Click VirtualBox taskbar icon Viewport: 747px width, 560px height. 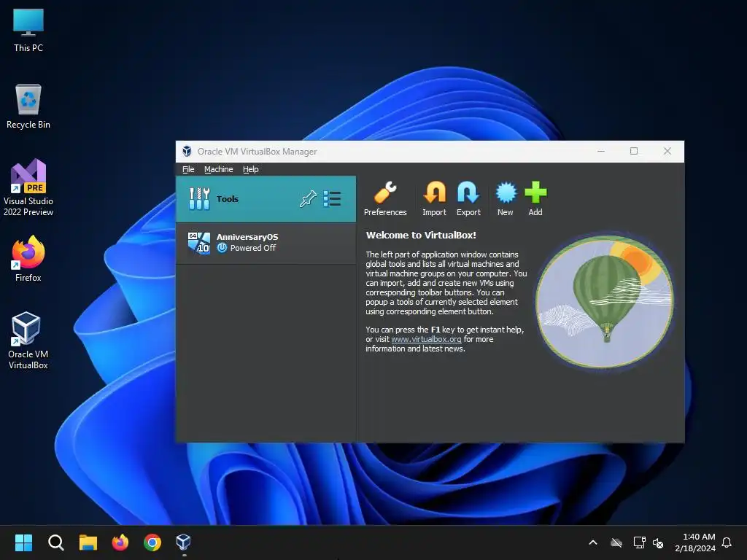(184, 542)
